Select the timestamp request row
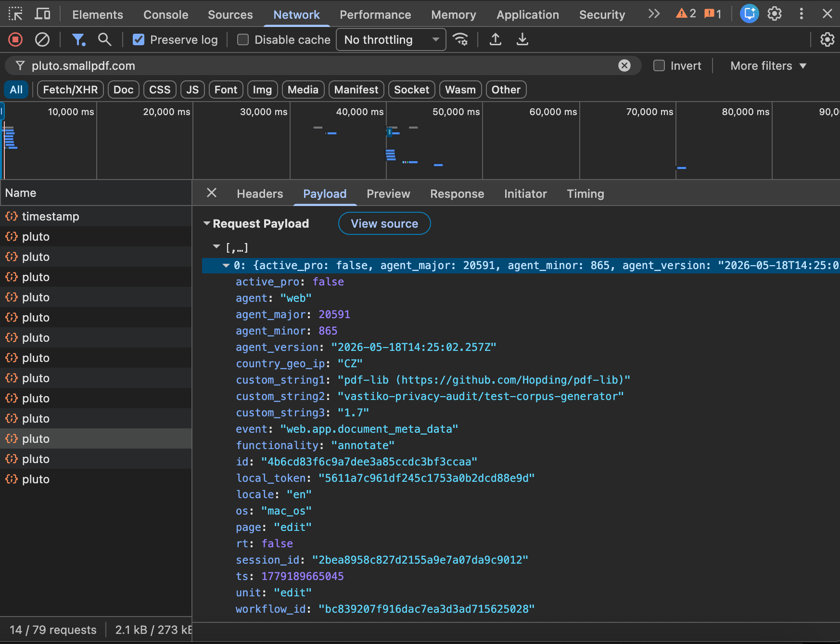 [x=96, y=216]
